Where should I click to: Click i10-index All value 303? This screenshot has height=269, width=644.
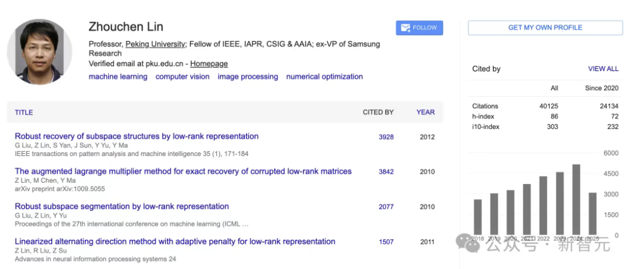pyautogui.click(x=553, y=127)
